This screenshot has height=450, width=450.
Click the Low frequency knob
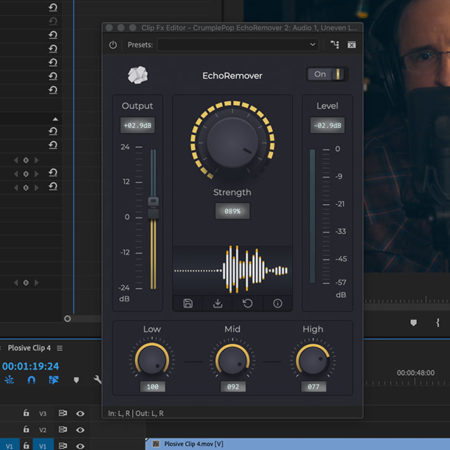tap(152, 360)
